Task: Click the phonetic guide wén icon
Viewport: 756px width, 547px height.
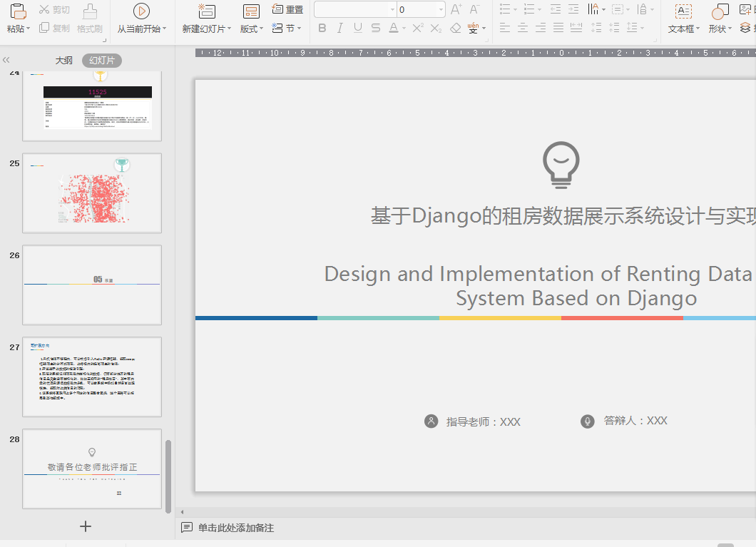Action: [474, 28]
